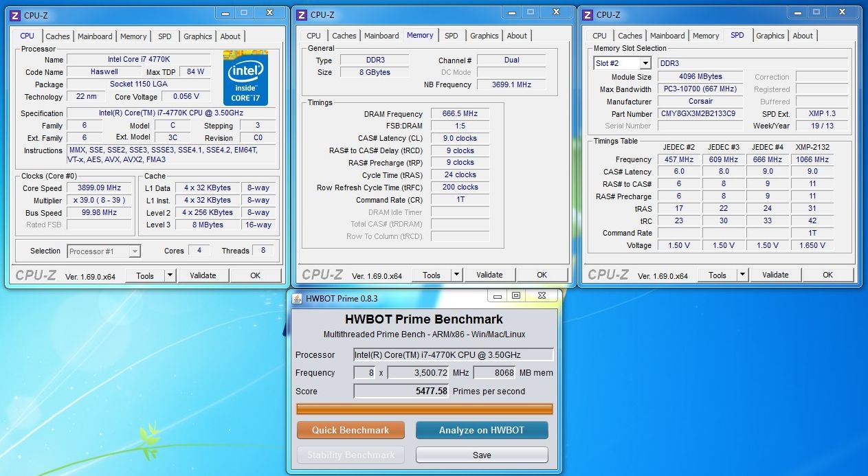Click Tools button in CPU window
The height and width of the screenshot is (476, 868).
145,275
